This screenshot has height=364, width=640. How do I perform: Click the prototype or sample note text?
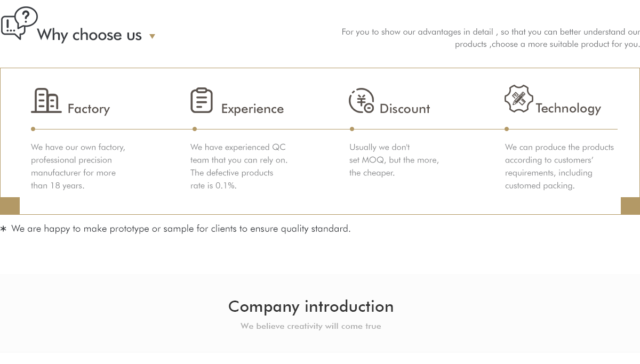coord(181,229)
